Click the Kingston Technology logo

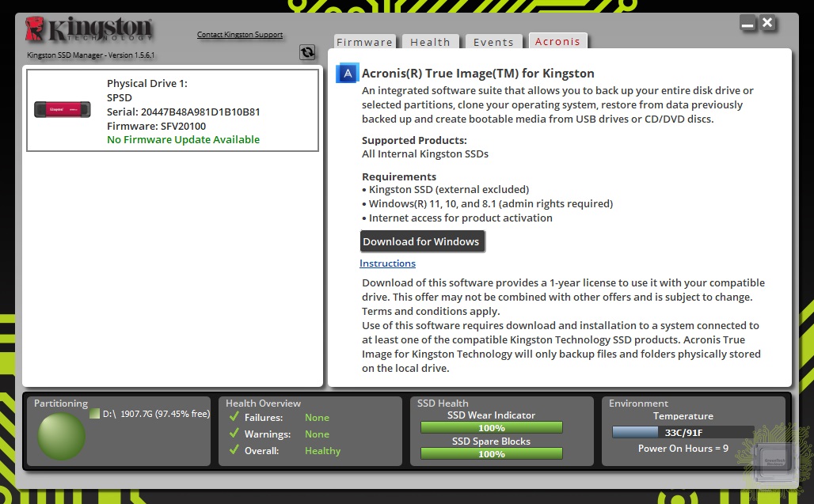(x=88, y=30)
